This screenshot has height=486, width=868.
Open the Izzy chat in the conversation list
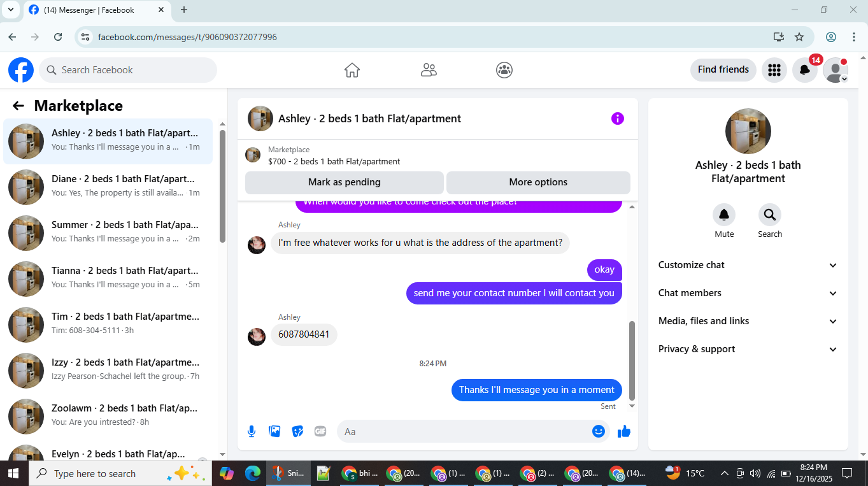point(108,371)
